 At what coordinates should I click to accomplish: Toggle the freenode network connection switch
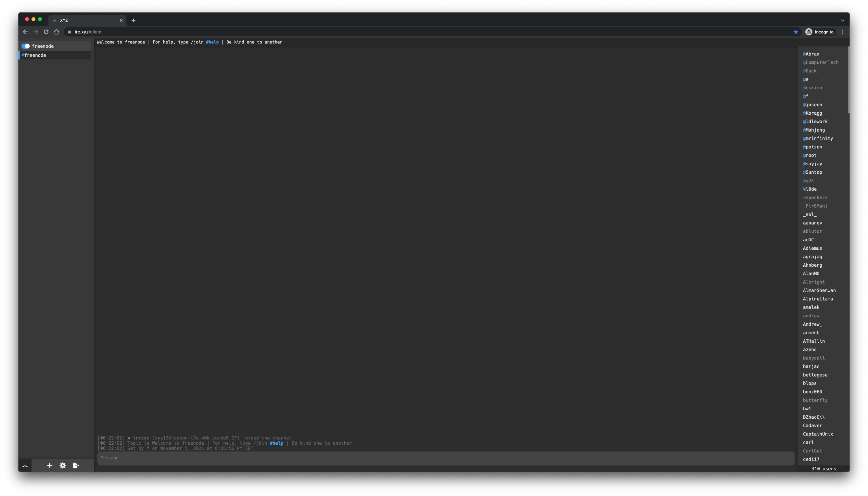coord(26,46)
